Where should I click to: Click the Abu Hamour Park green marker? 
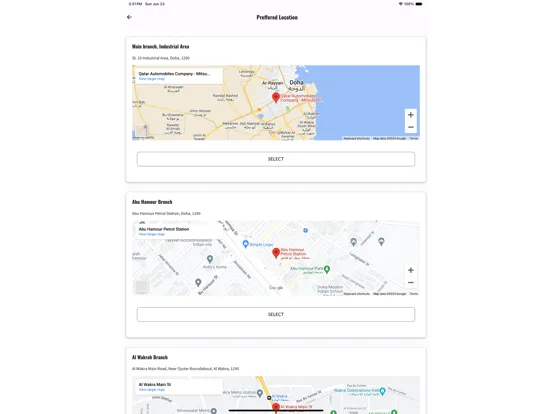pyautogui.click(x=327, y=269)
